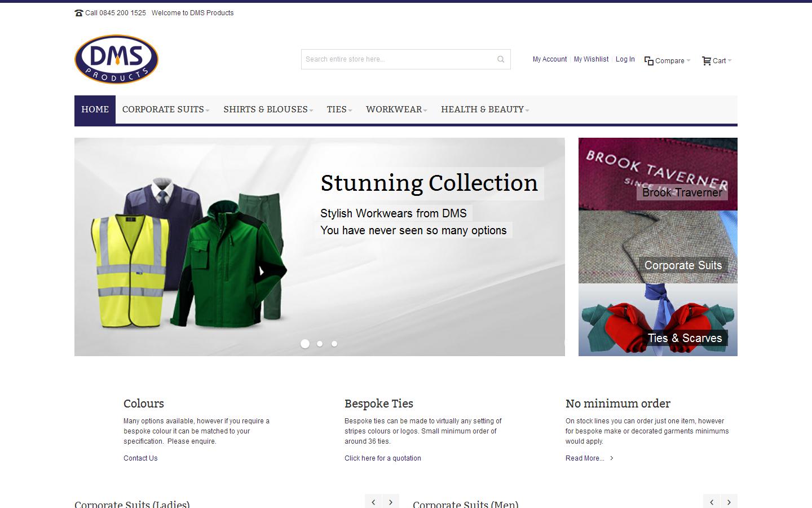Click the search magnifier icon
The width and height of the screenshot is (812, 508).
pos(500,59)
